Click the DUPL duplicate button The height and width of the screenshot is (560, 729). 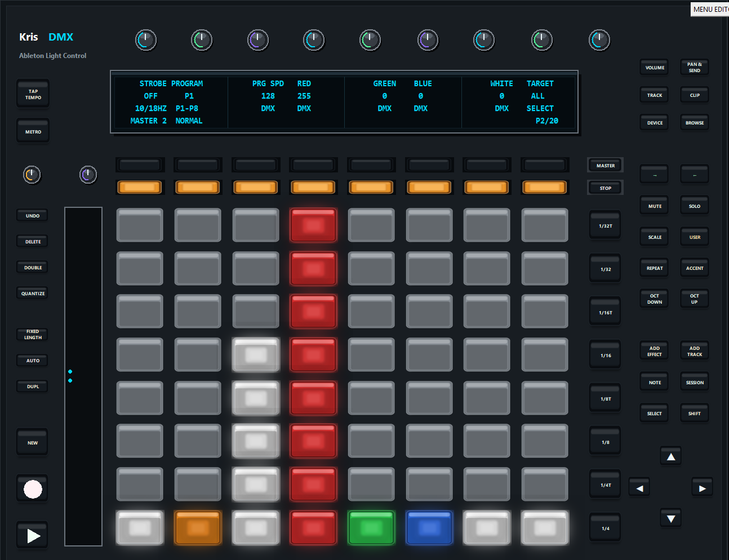(33, 386)
